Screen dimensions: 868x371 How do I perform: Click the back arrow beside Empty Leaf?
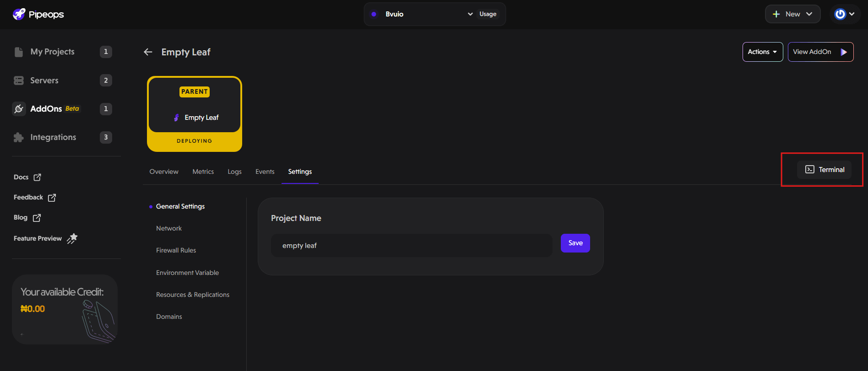(148, 52)
